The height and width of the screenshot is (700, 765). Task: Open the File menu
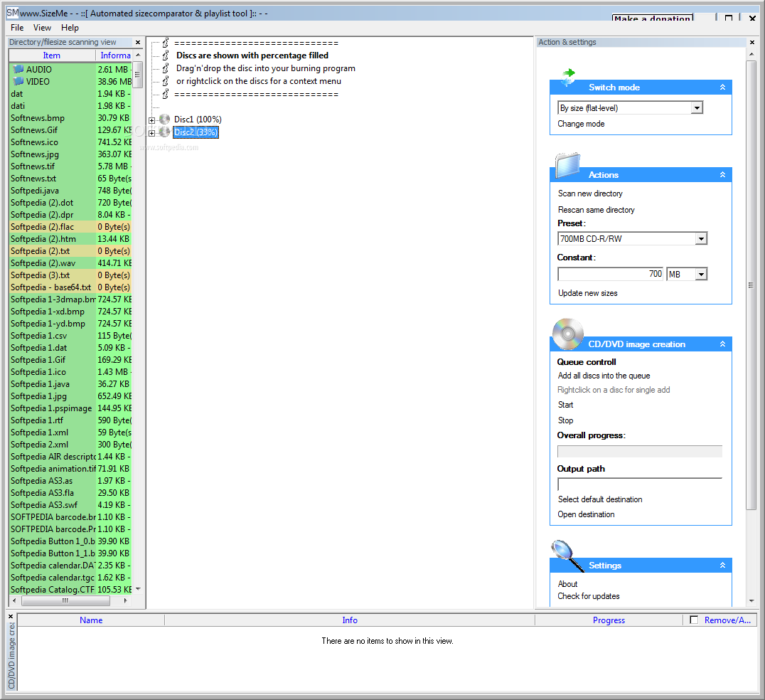17,28
